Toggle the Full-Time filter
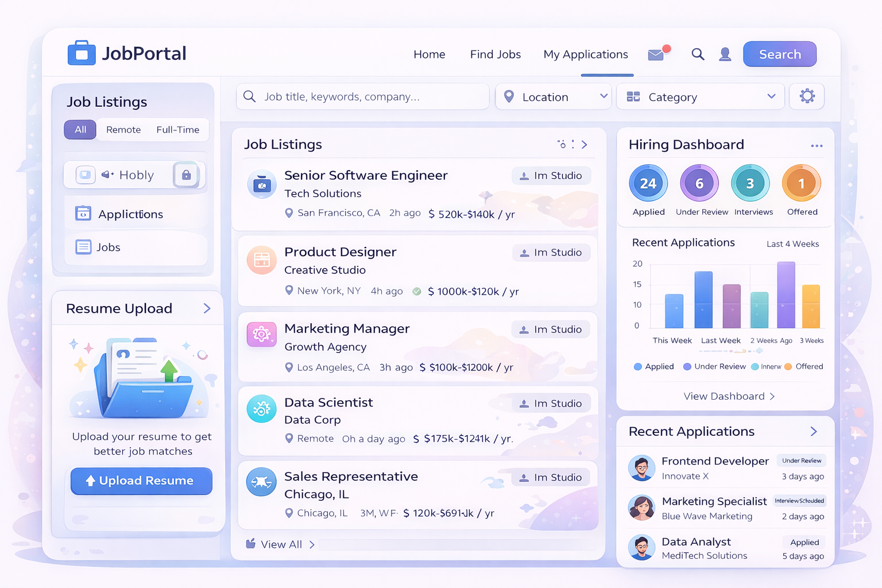This screenshot has width=882, height=588. point(177,130)
